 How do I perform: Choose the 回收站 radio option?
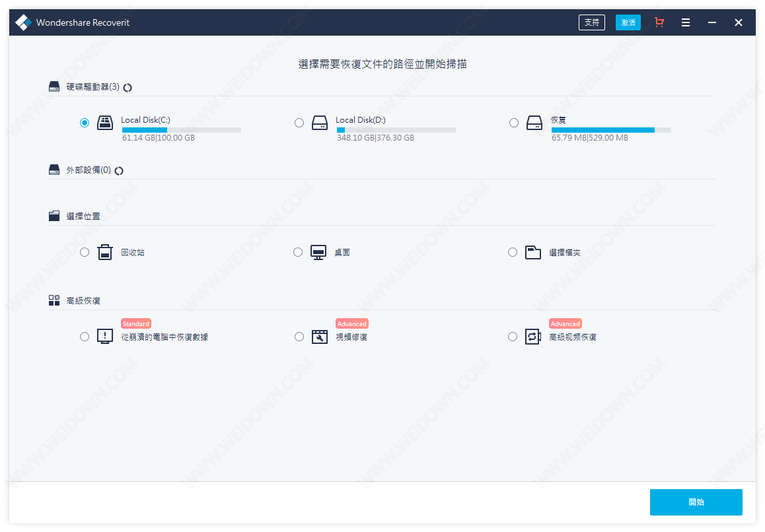85,252
